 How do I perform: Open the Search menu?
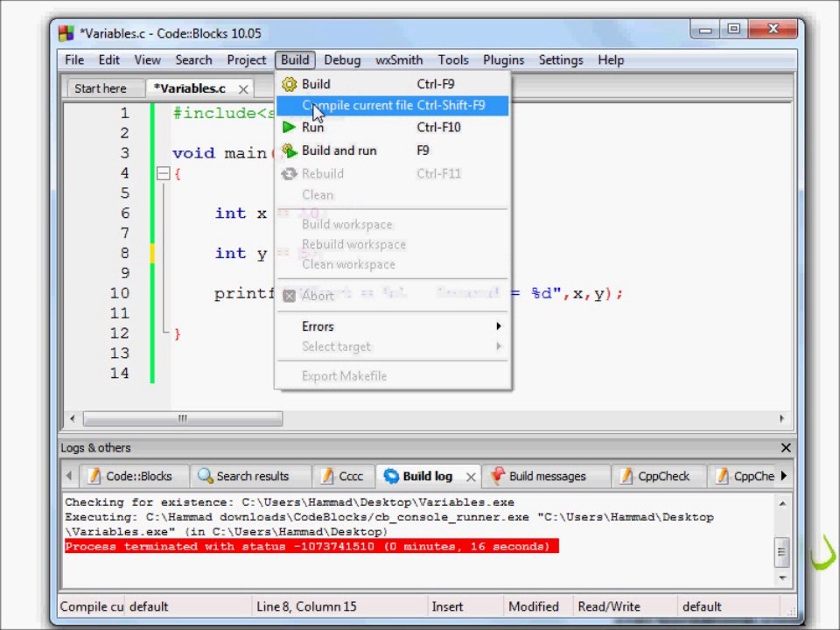193,60
